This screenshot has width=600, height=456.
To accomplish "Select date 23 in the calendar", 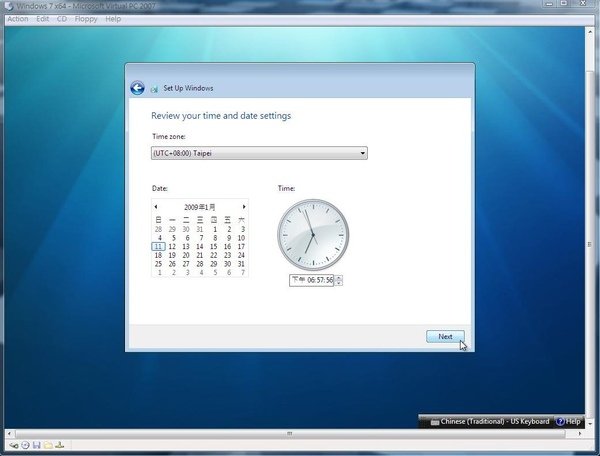I will 227,255.
